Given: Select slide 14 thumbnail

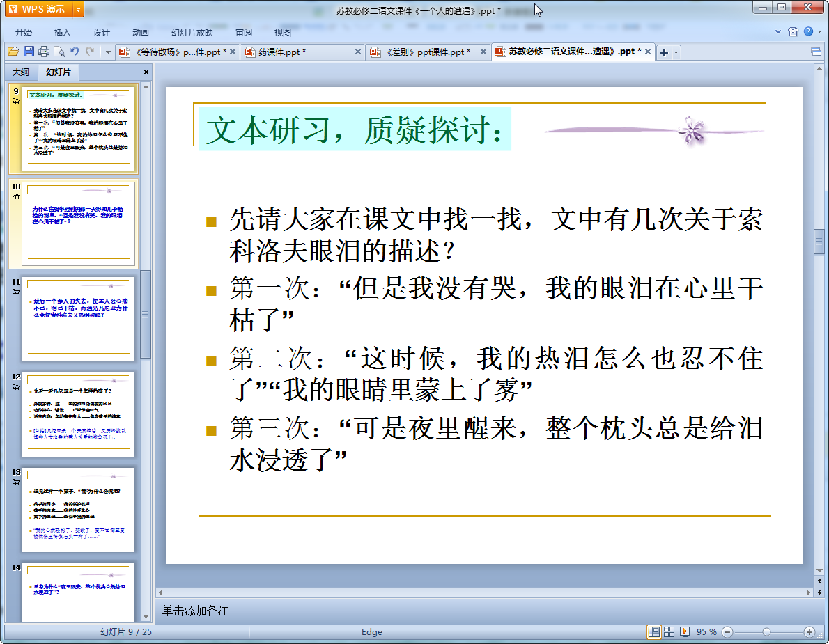Looking at the screenshot, I should coord(78,592).
